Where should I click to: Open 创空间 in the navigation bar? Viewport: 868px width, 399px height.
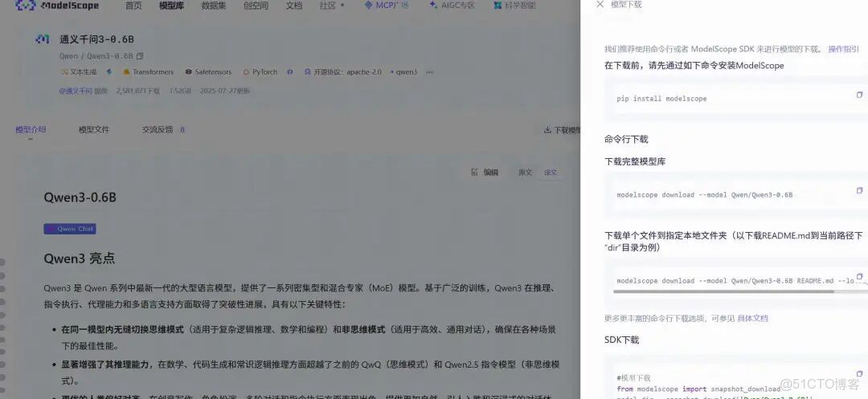click(x=256, y=6)
